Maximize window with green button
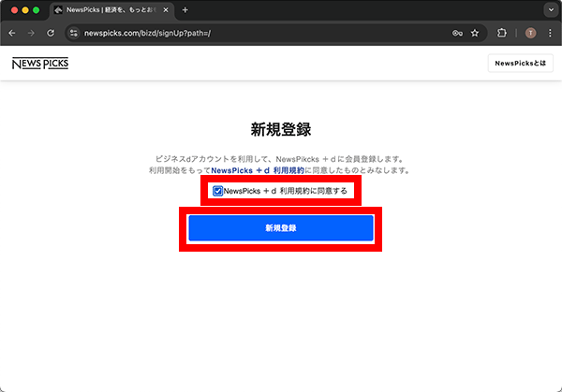 pyautogui.click(x=37, y=10)
